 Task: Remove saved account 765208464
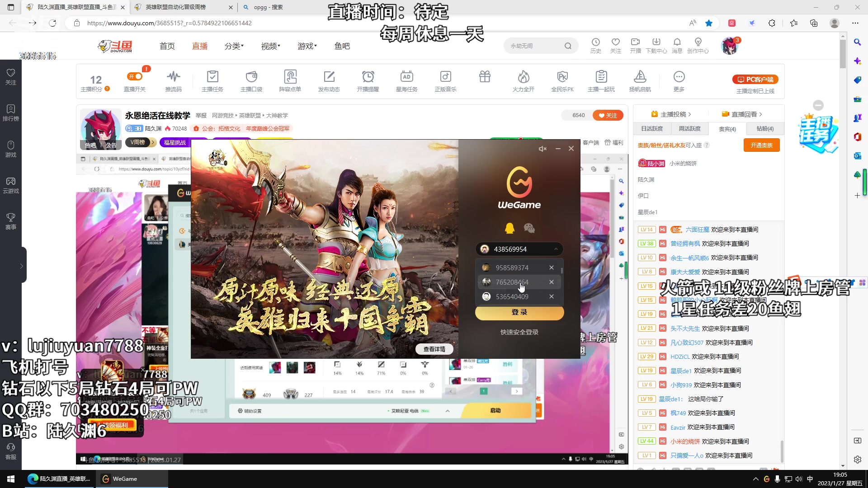pos(552,282)
